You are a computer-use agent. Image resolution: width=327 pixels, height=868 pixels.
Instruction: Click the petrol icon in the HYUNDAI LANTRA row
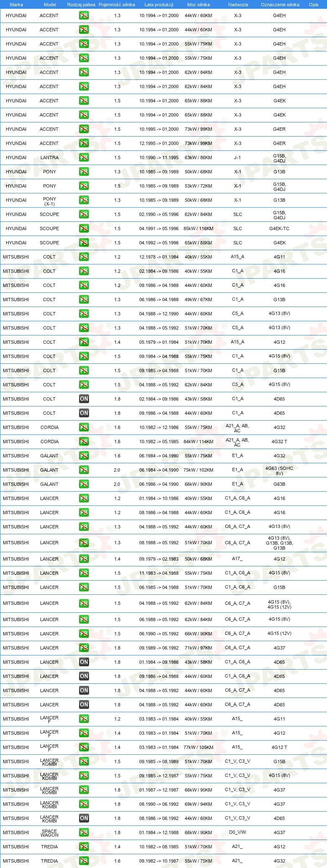point(84,157)
